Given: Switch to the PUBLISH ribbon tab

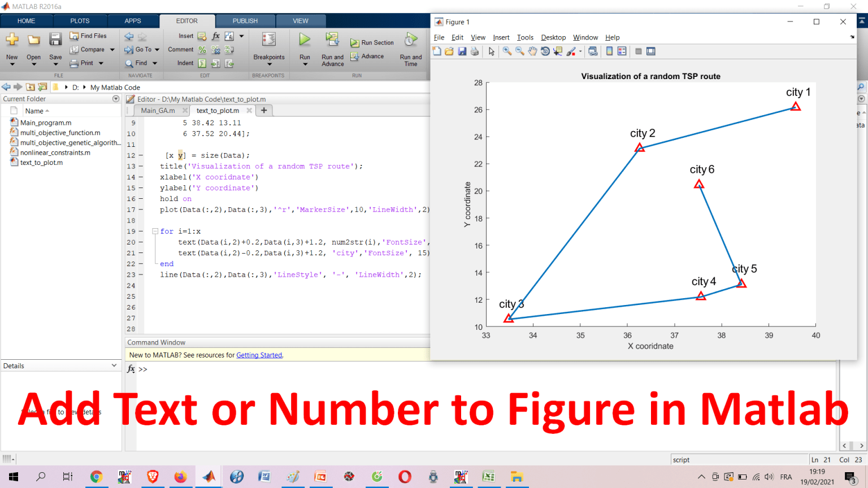Looking at the screenshot, I should pos(245,21).
